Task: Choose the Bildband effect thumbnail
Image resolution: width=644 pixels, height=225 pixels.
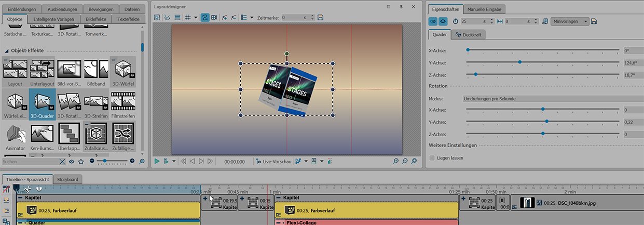Action: click(96, 71)
